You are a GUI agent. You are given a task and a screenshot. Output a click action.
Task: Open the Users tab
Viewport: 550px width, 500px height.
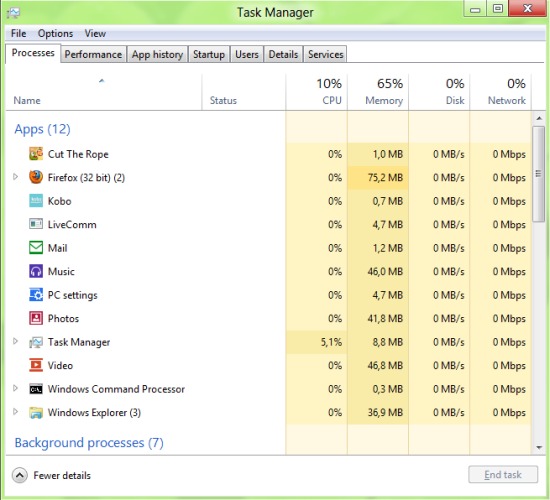coord(247,54)
